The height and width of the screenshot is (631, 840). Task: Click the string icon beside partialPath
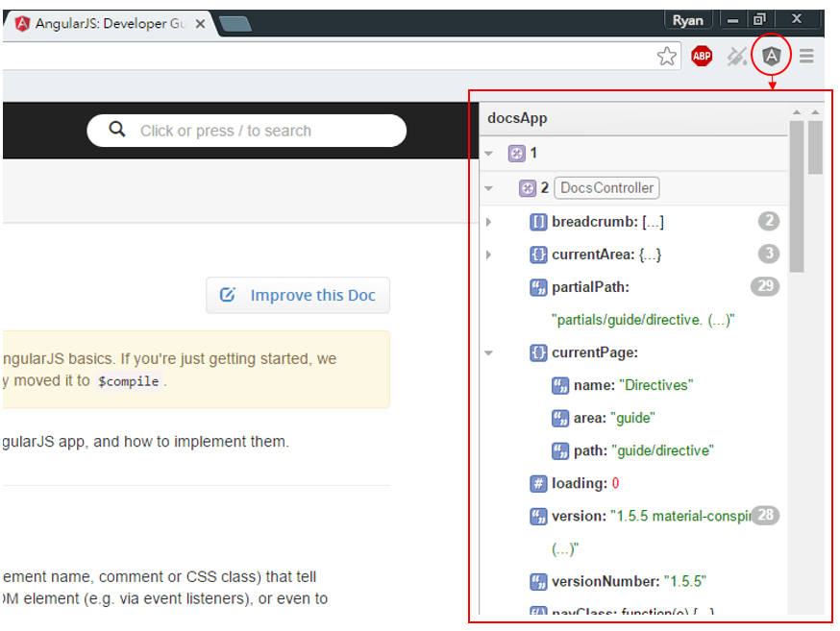click(538, 287)
